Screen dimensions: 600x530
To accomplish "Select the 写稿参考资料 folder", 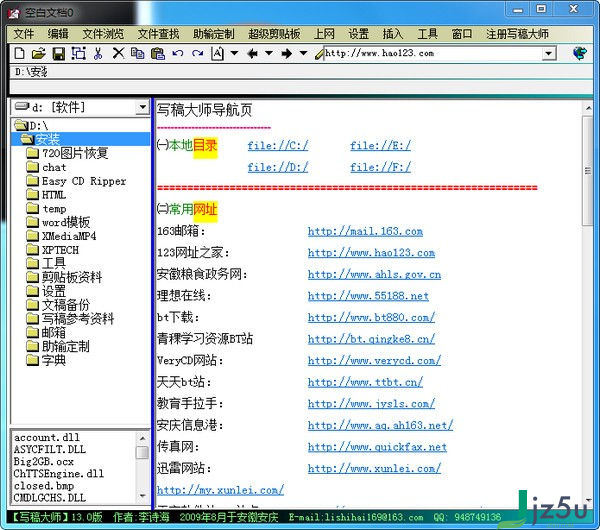I will 70,319.
